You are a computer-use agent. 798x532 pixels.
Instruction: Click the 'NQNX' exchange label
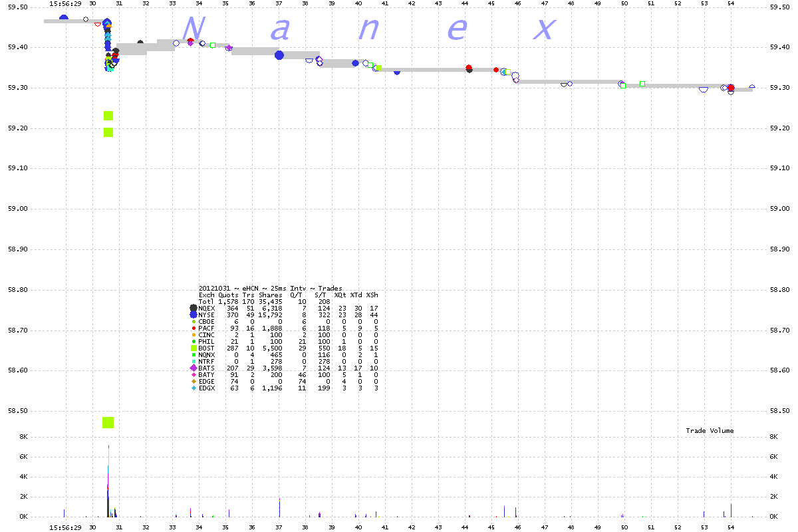(207, 354)
